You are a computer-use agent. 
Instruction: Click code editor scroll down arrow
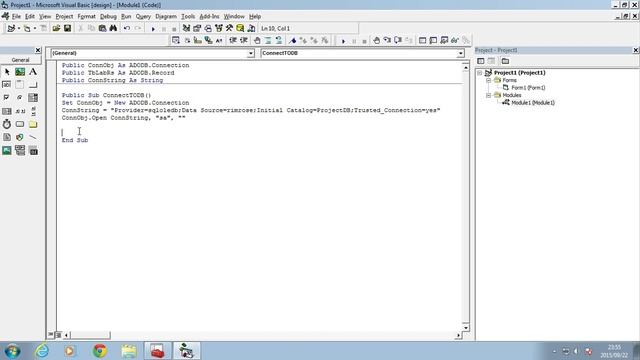tap(466, 328)
